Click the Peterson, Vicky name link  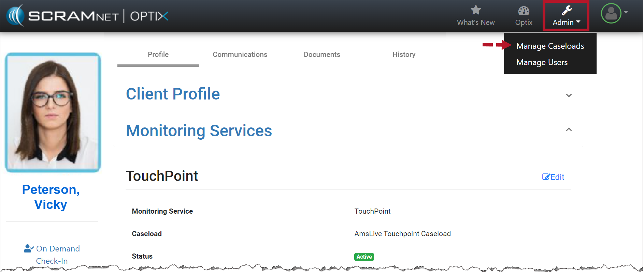pyautogui.click(x=51, y=197)
